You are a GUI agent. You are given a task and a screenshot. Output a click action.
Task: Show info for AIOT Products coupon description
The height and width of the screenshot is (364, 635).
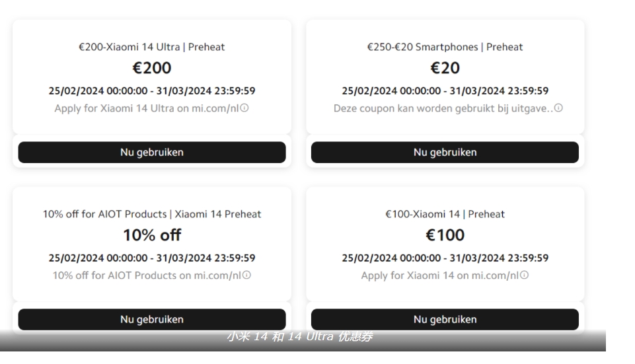246,275
